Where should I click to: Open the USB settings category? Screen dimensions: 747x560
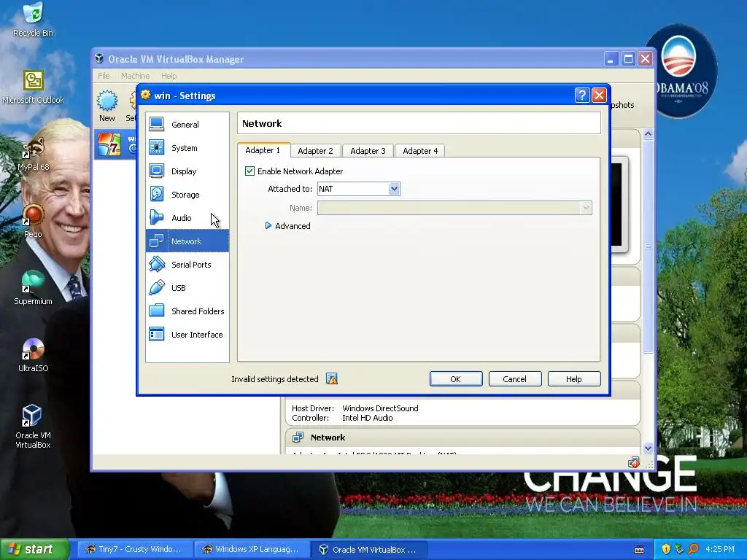pyautogui.click(x=187, y=287)
